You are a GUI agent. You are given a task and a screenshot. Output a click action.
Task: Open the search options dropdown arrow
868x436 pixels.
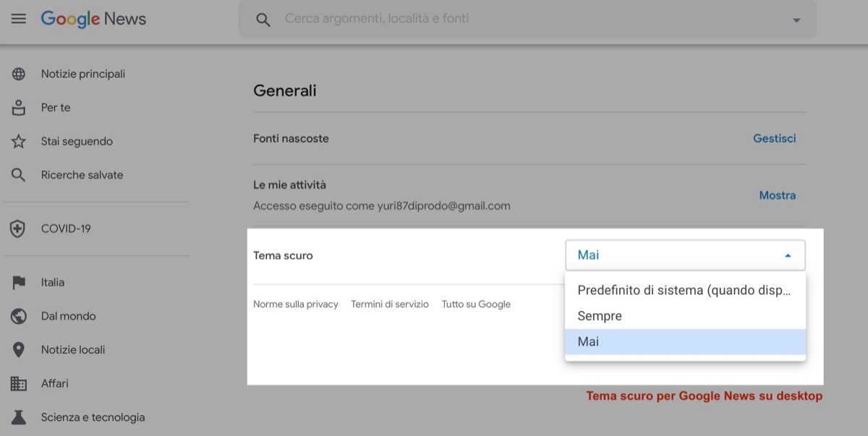[796, 20]
